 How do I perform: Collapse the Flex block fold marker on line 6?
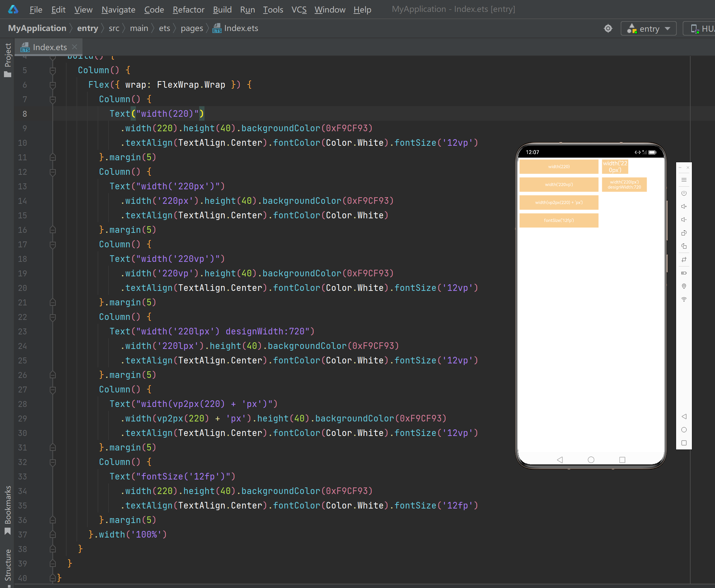tap(52, 85)
